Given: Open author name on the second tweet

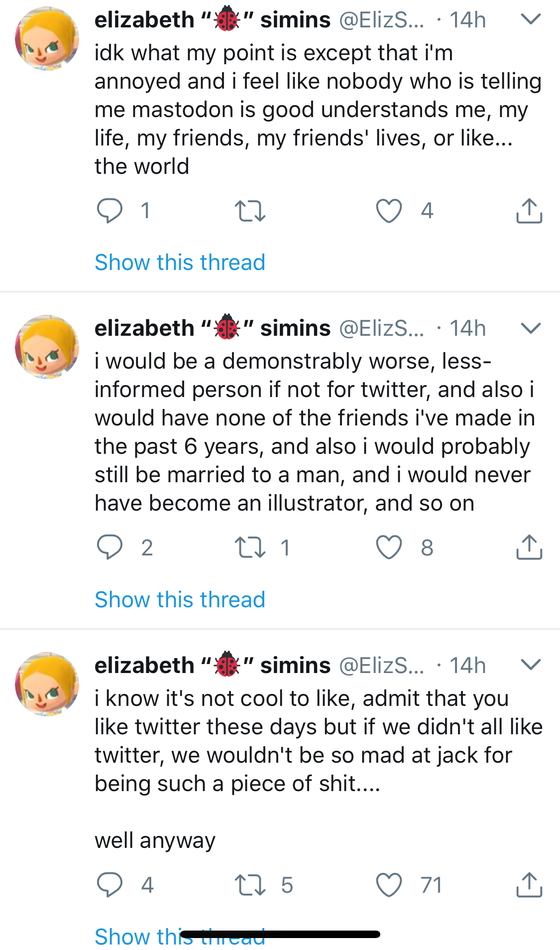Looking at the screenshot, I should (x=213, y=328).
